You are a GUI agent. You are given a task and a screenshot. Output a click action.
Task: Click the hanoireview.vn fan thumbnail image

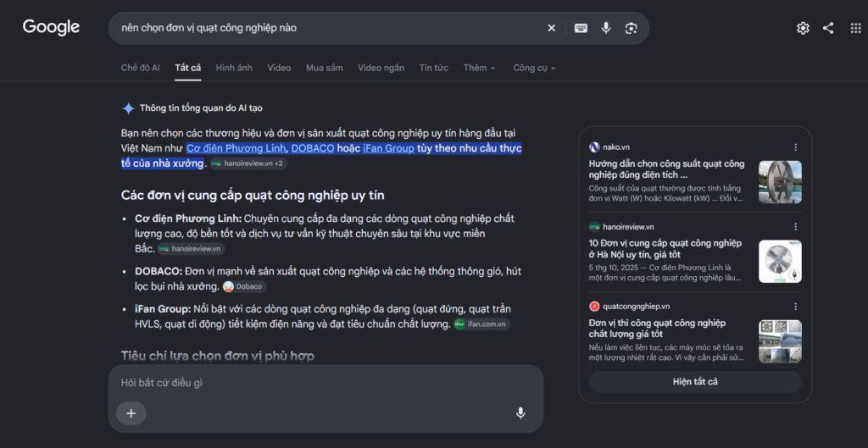click(x=780, y=262)
